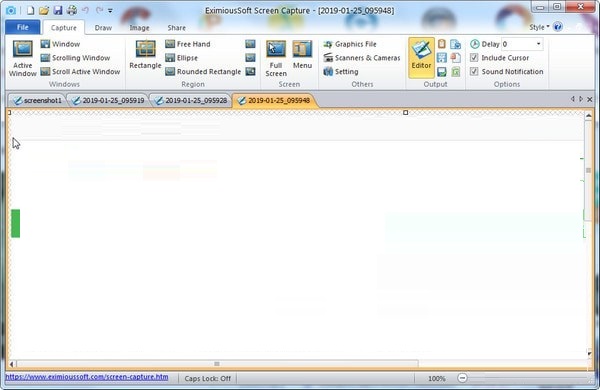Screen dimensions: 600x390
Task: Close the active document tab
Action: (x=590, y=100)
